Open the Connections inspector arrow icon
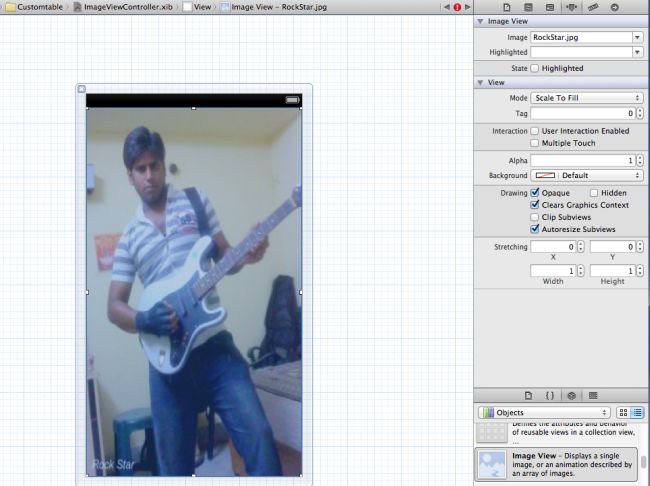This screenshot has height=486, width=650. [614, 7]
